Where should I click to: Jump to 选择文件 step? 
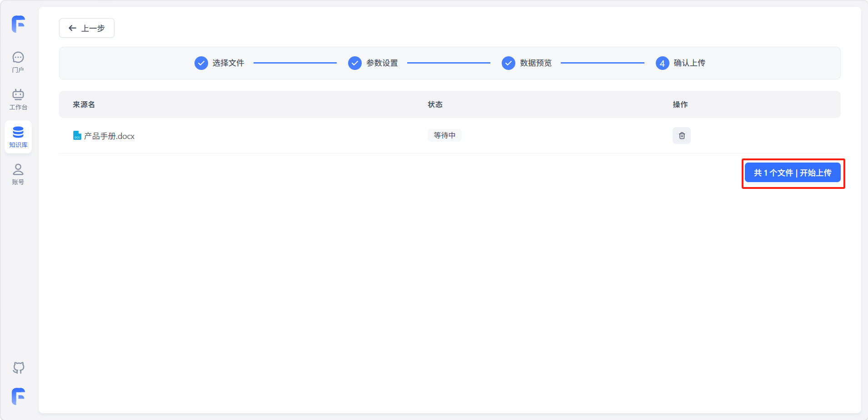point(219,63)
